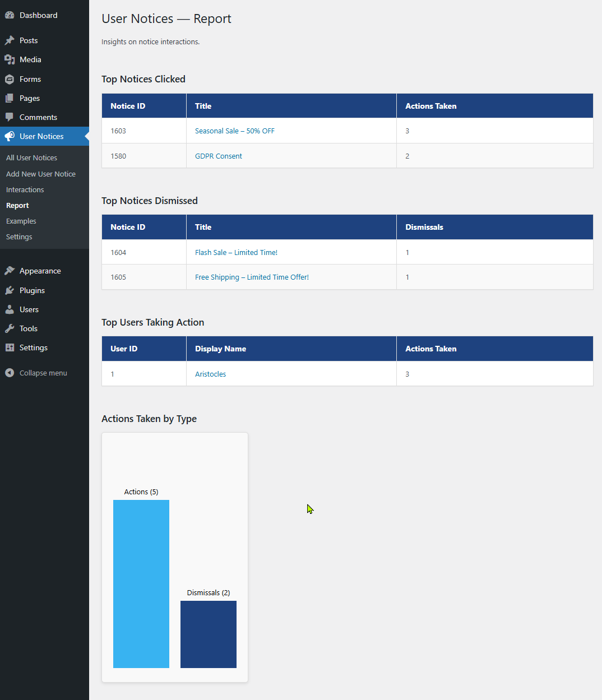The image size is (602, 700).
Task: Click the Pages icon
Action: (x=10, y=98)
